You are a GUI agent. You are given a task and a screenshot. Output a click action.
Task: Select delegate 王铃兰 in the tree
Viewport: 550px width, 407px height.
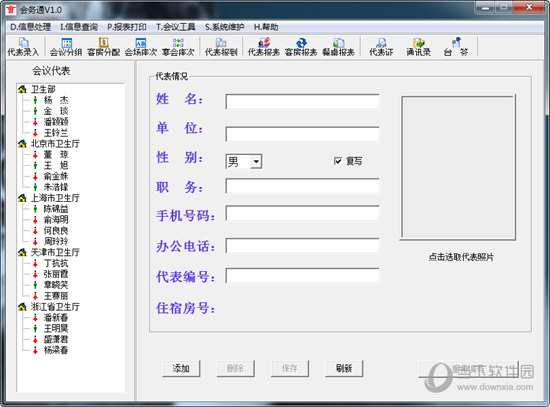tap(56, 133)
